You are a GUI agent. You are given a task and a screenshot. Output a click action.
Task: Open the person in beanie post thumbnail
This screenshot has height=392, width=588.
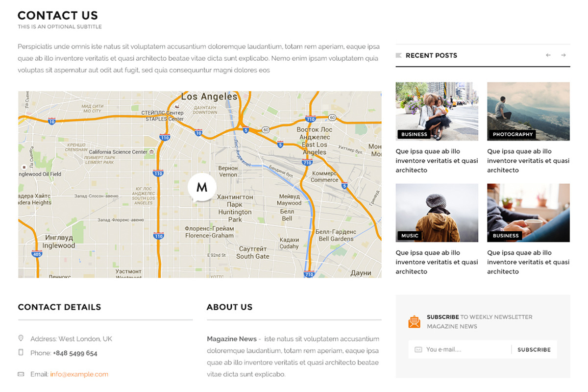(437, 213)
